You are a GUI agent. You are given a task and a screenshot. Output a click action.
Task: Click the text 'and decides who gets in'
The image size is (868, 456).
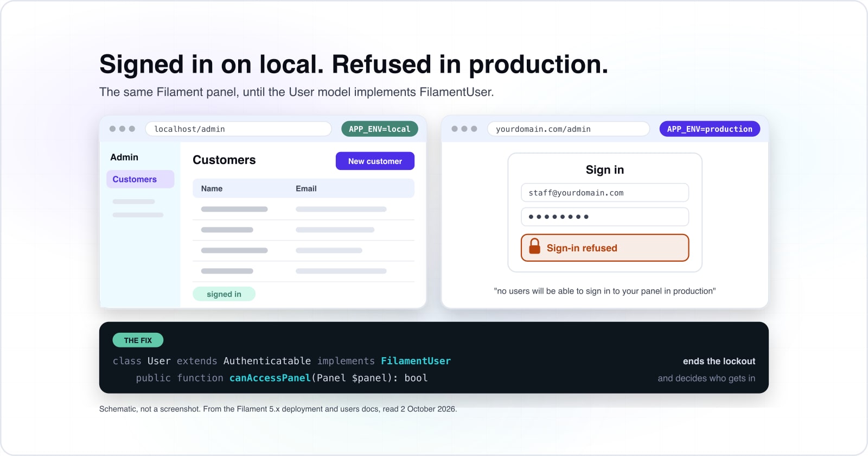pos(706,378)
